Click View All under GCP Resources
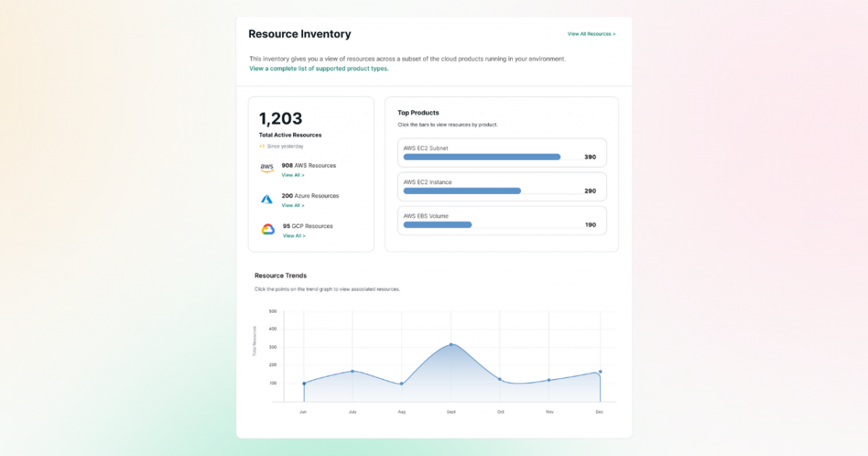 (x=294, y=235)
